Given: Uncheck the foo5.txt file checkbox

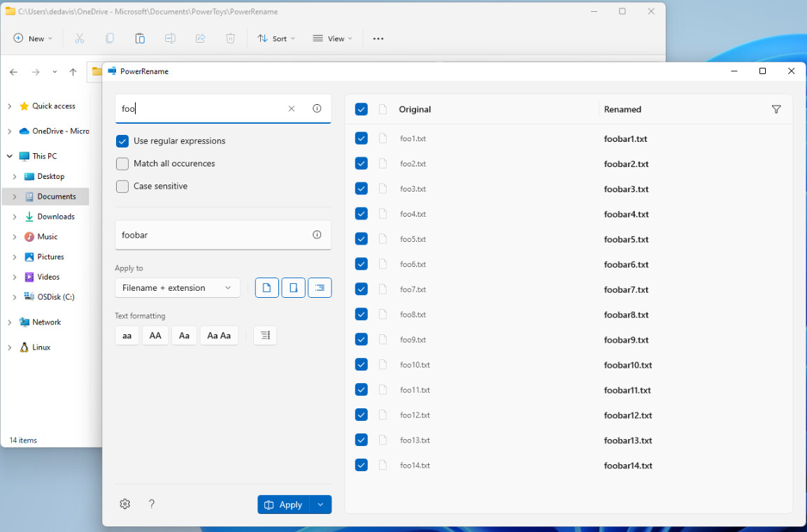Looking at the screenshot, I should click(361, 239).
